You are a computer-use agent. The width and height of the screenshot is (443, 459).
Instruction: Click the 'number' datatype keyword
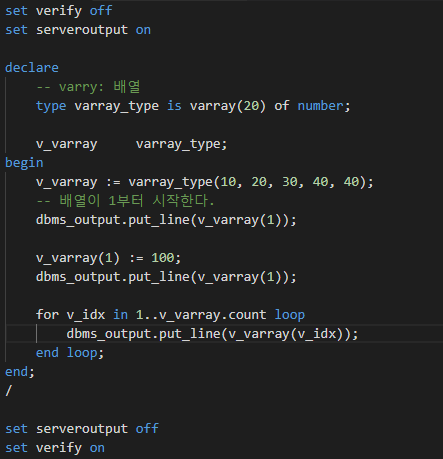pos(320,106)
